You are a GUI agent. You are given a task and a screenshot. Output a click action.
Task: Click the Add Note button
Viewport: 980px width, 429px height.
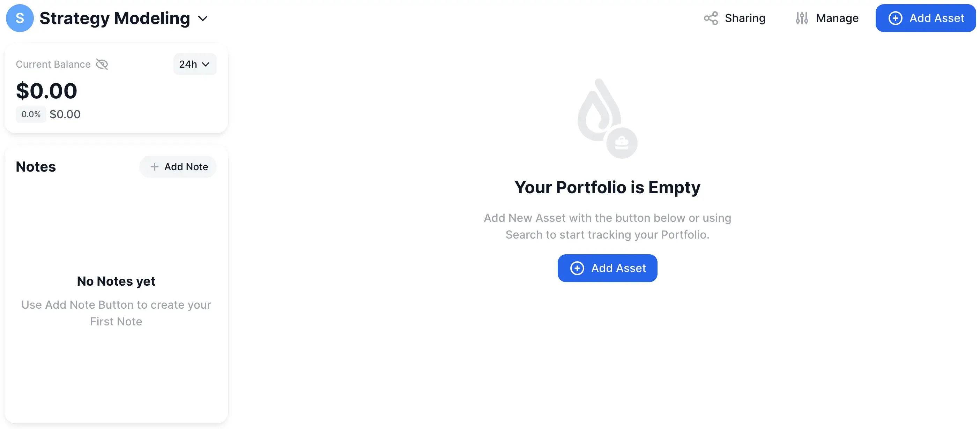pyautogui.click(x=178, y=167)
